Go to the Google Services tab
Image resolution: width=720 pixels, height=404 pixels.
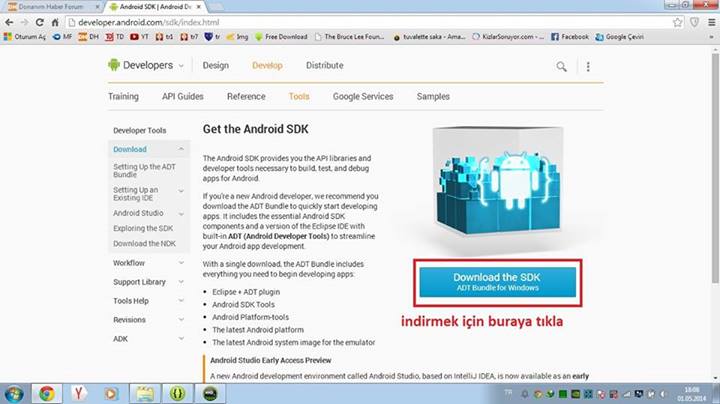coord(363,96)
